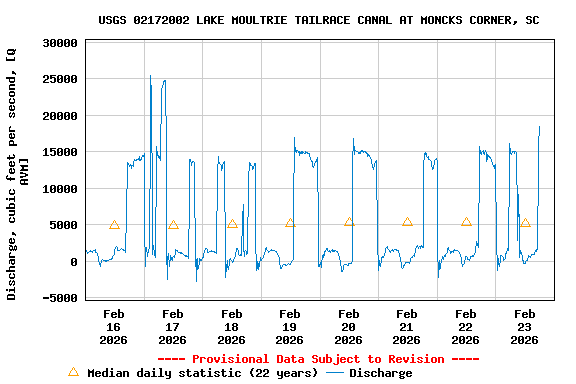Click the "-5000" y-axis label
This screenshot has width=576, height=384.
coord(60,298)
